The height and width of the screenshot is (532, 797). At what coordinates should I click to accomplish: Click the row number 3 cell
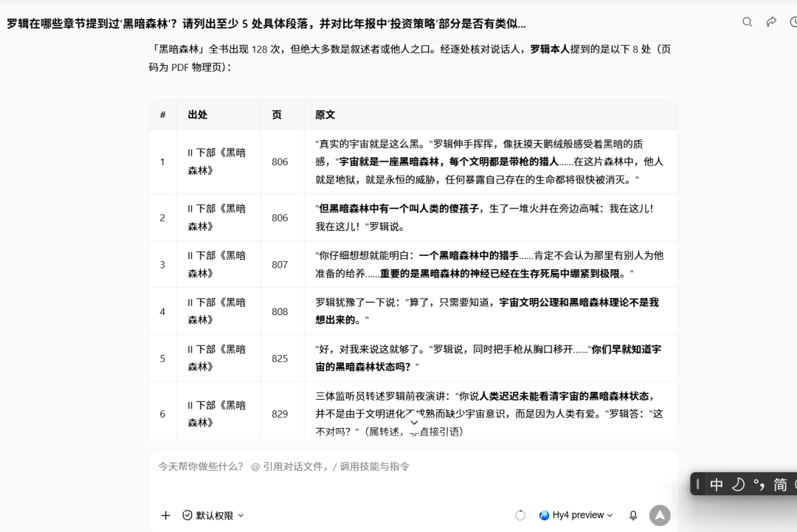point(162,265)
